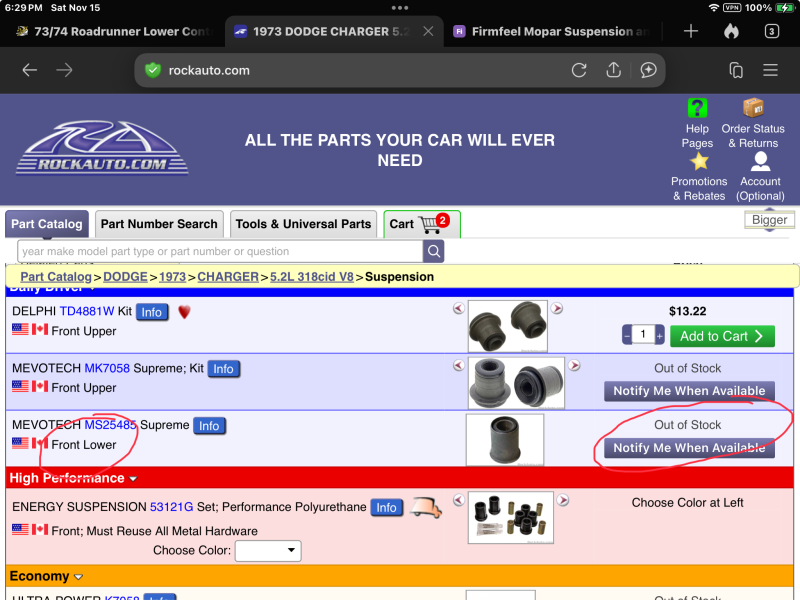
Task: Click the search magnifying glass button
Action: (433, 251)
